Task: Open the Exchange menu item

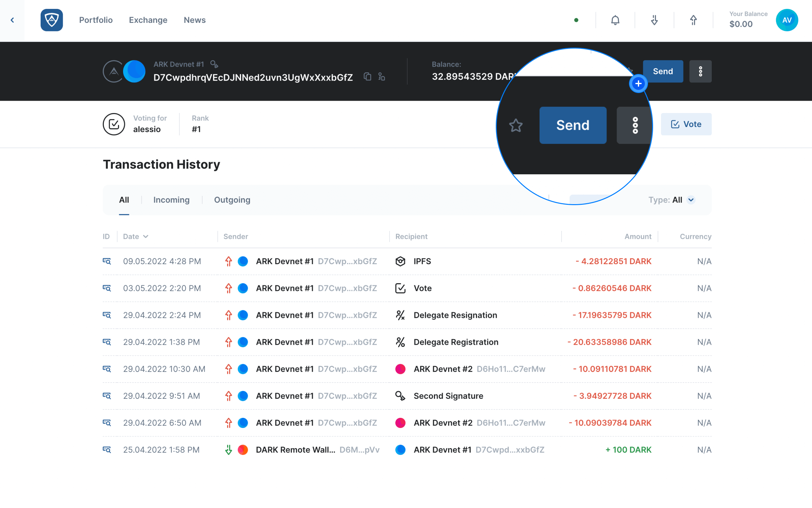Action: [148, 20]
